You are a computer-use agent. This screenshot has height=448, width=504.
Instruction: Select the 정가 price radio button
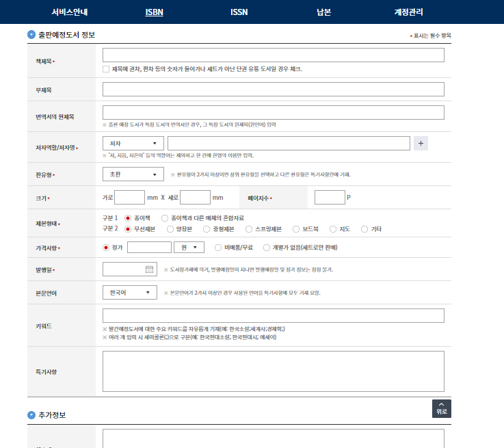coord(106,248)
